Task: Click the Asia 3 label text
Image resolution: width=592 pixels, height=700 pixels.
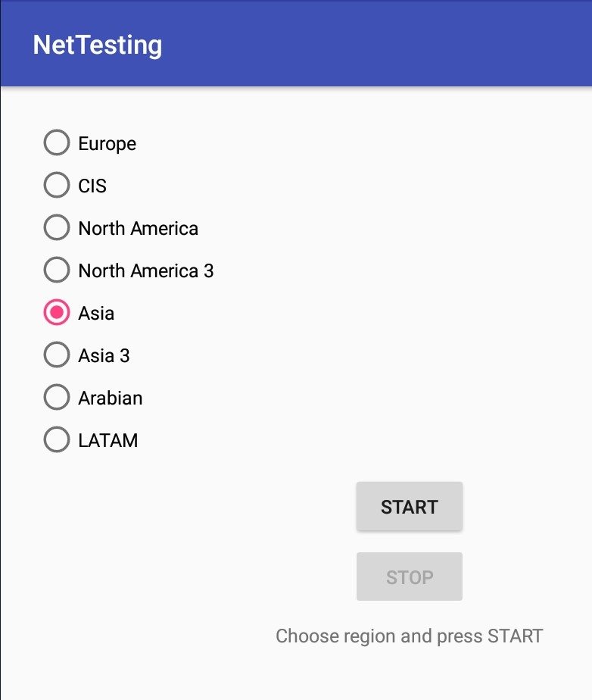Action: tap(104, 355)
